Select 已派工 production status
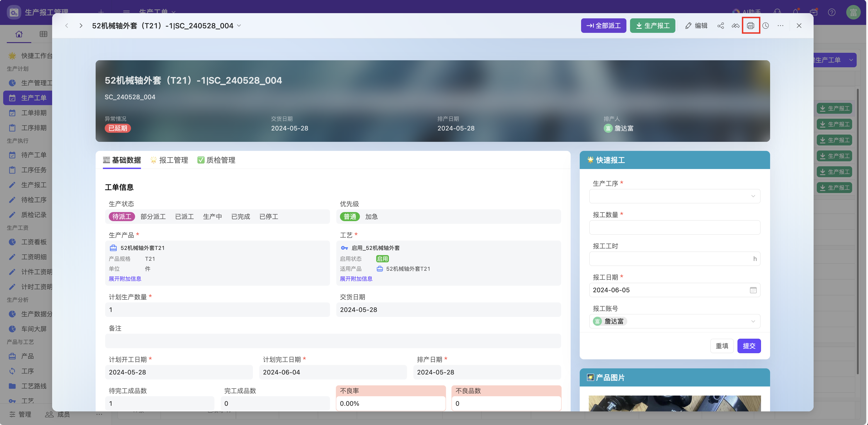Screen dimensions: 868x425 tap(184, 217)
